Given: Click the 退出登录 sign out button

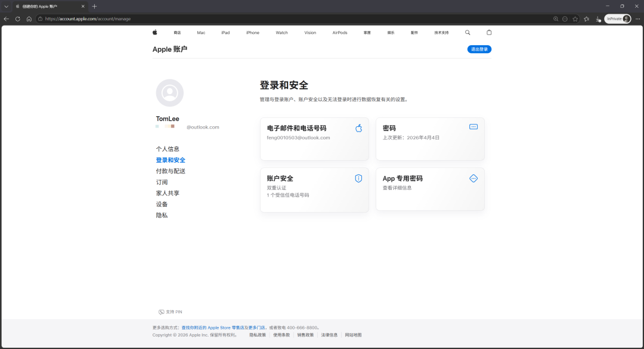Looking at the screenshot, I should [x=479, y=49].
